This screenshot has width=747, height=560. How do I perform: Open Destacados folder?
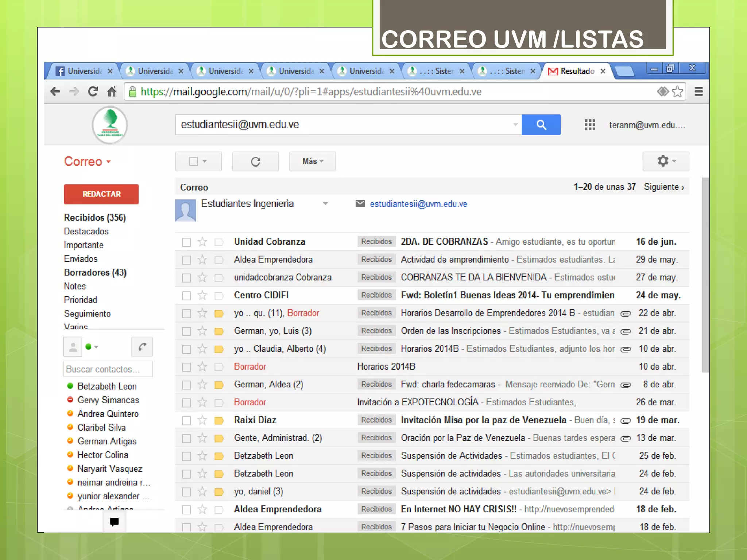pyautogui.click(x=86, y=232)
